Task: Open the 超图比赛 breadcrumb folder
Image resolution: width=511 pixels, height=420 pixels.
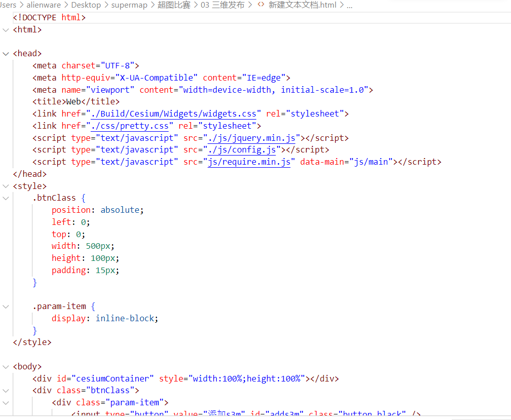Action: coord(174,5)
